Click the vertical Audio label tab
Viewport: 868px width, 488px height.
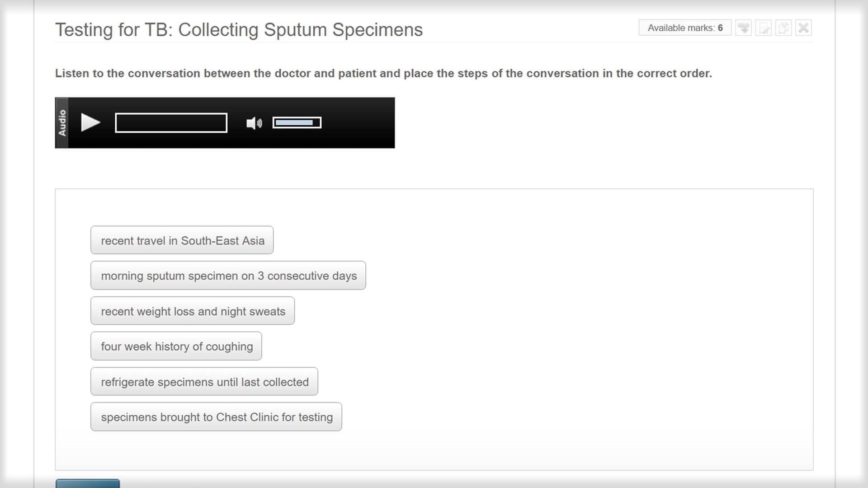pyautogui.click(x=62, y=123)
